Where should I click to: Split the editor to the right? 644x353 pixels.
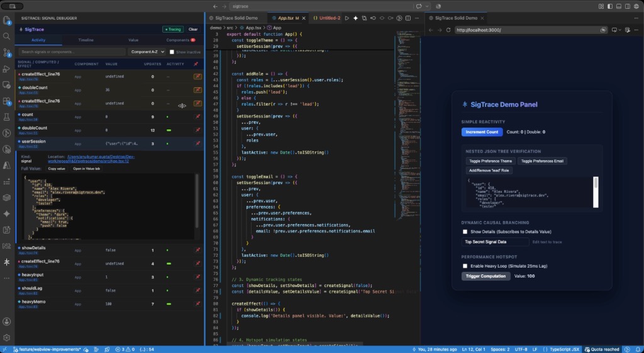point(408,18)
